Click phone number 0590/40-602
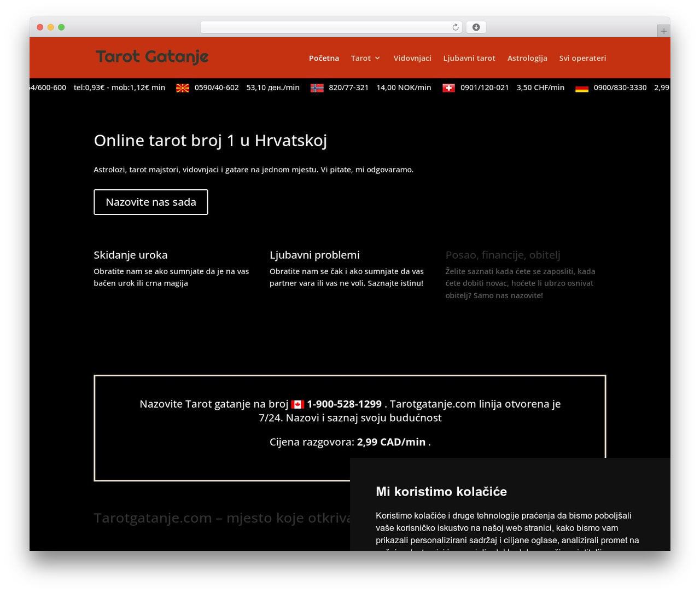 217,88
